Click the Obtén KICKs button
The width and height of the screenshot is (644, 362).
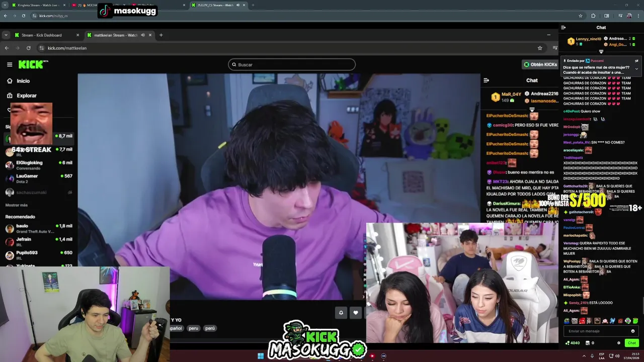click(x=540, y=64)
